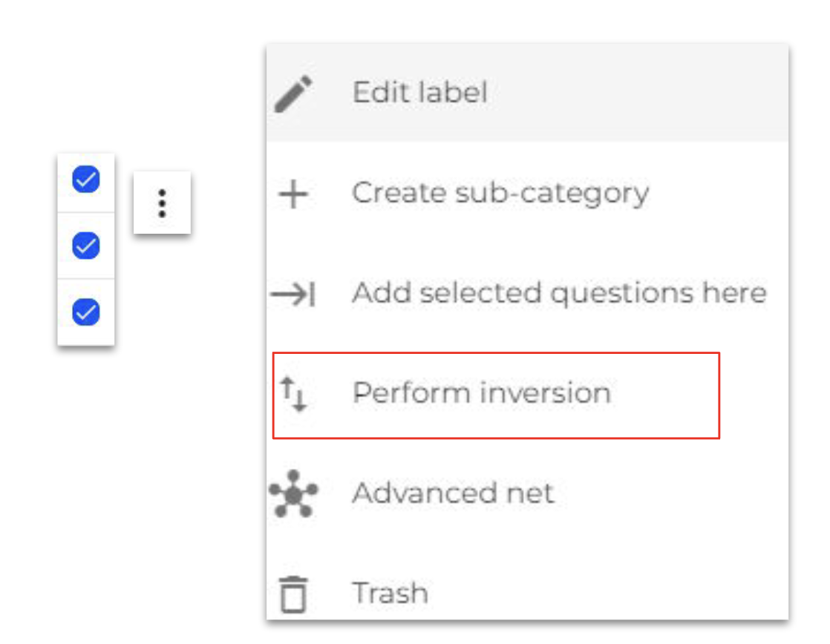Choose the Edit label text entry
Image resolution: width=830 pixels, height=644 pixels.
pos(419,93)
